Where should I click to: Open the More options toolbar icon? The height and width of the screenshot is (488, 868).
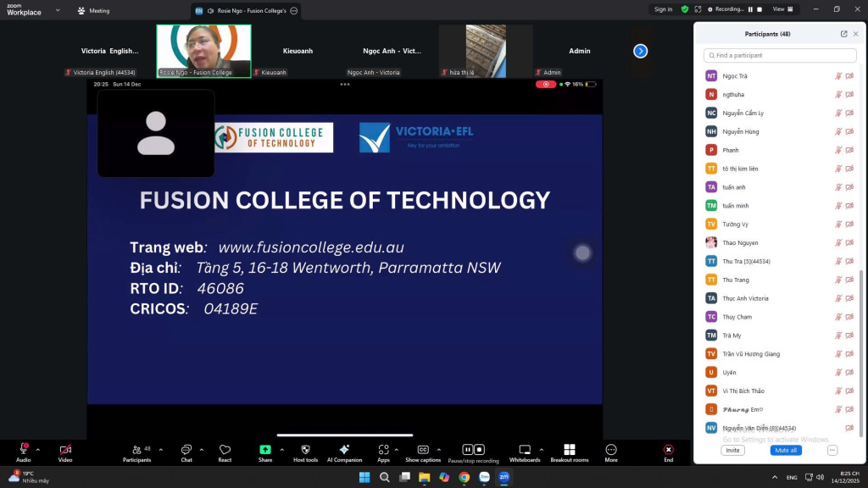pyautogui.click(x=611, y=450)
